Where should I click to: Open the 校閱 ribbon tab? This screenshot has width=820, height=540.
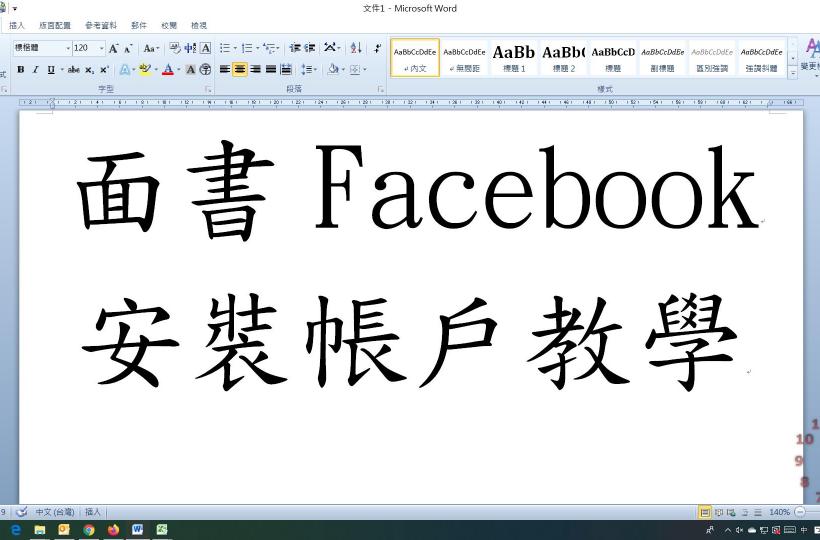tap(169, 25)
